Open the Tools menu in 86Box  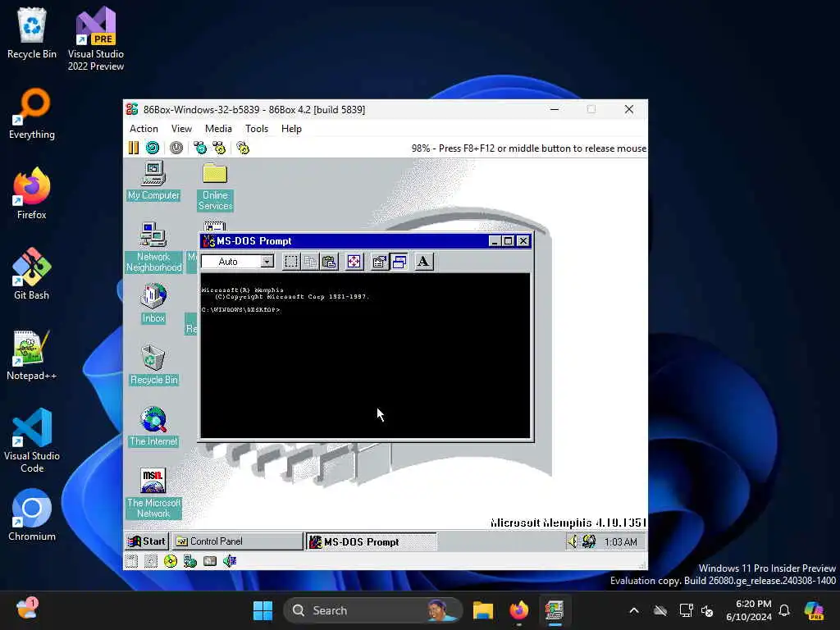(x=257, y=129)
